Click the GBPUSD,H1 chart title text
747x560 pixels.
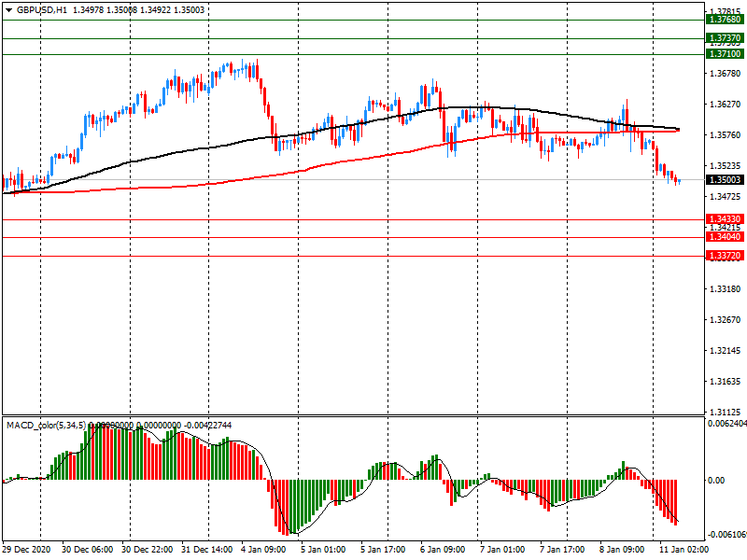[x=41, y=9]
